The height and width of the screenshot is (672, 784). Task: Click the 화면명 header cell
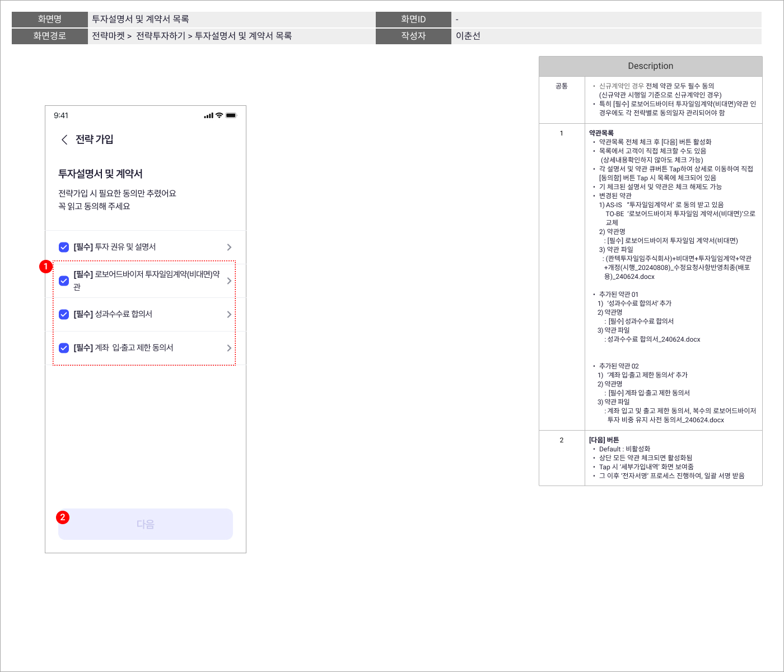point(50,19)
